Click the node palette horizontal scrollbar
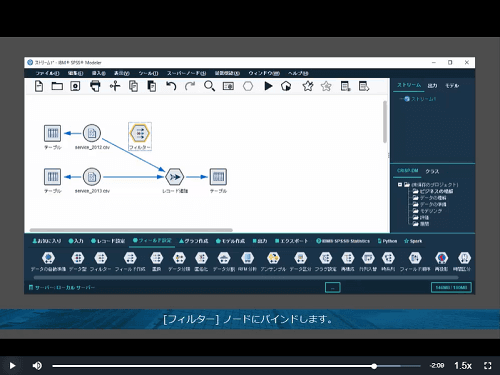Screen dimensions: 500x375 [246, 277]
